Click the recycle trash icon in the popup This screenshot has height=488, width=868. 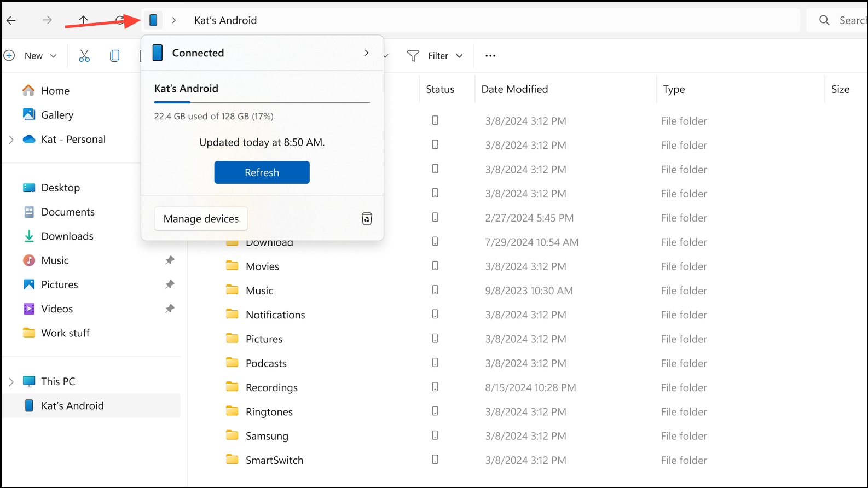click(367, 219)
